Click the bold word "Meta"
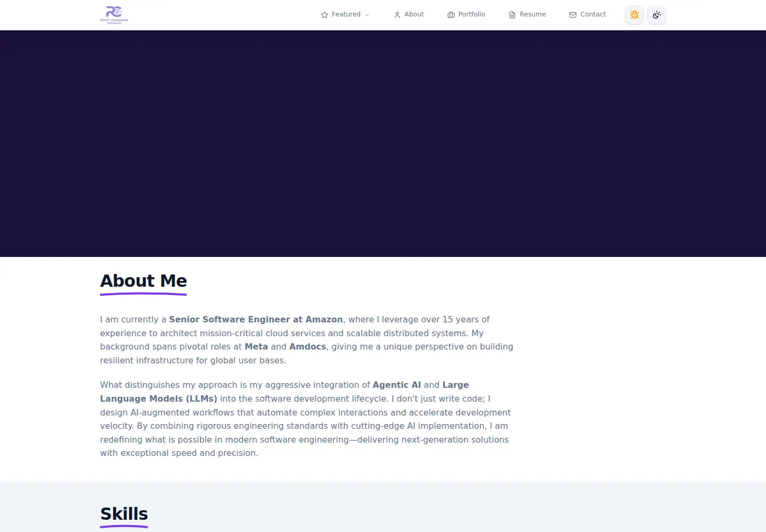Screen dimensions: 766x532 coord(256,346)
